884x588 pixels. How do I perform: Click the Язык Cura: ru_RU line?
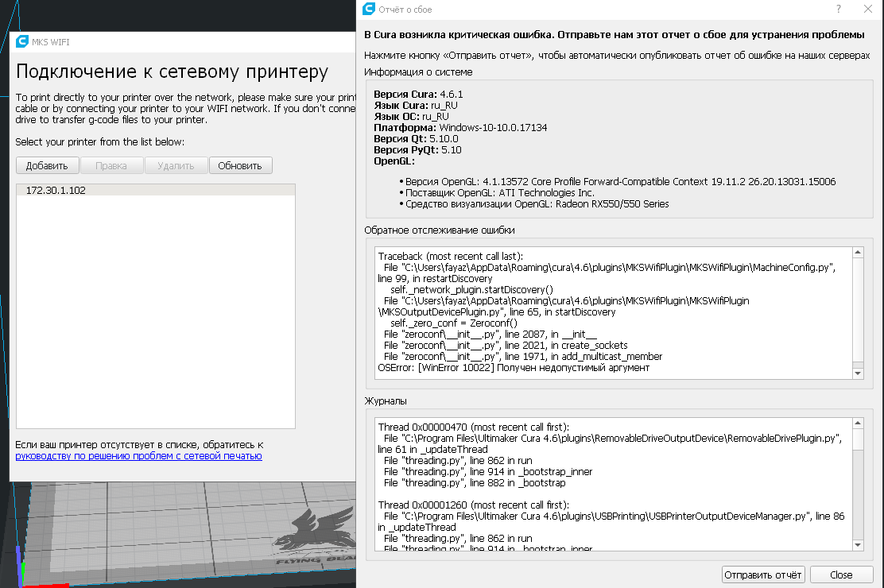[416, 106]
